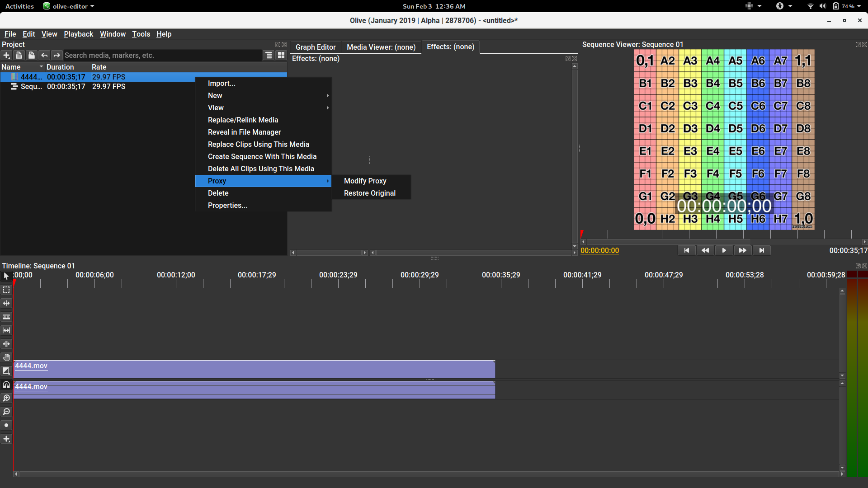Select the Transition tool icon
This screenshot has width=868, height=488.
tap(6, 371)
